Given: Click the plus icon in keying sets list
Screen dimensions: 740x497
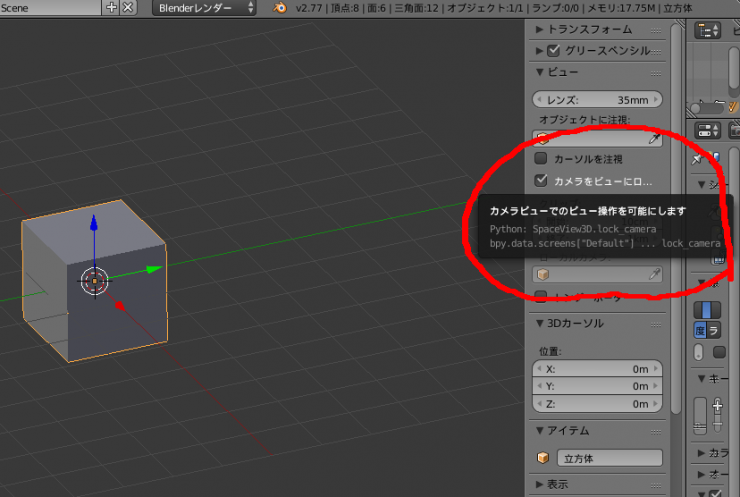Looking at the screenshot, I should pyautogui.click(x=718, y=405).
